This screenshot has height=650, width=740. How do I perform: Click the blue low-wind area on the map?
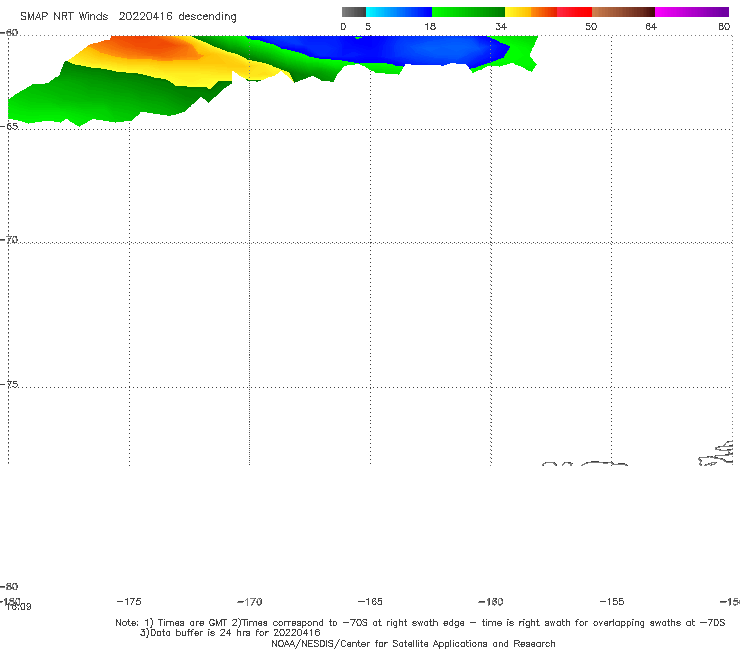pos(387,50)
